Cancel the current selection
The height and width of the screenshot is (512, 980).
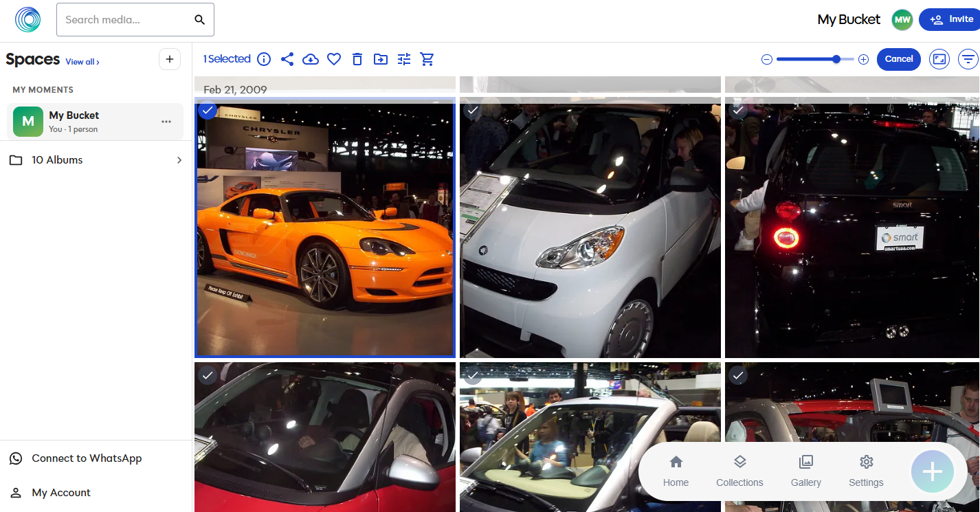(898, 59)
